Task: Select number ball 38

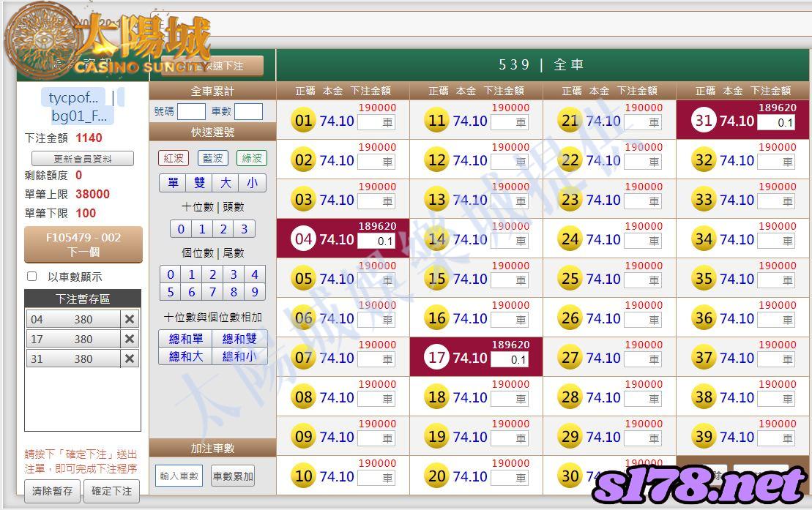Action: pyautogui.click(x=704, y=397)
